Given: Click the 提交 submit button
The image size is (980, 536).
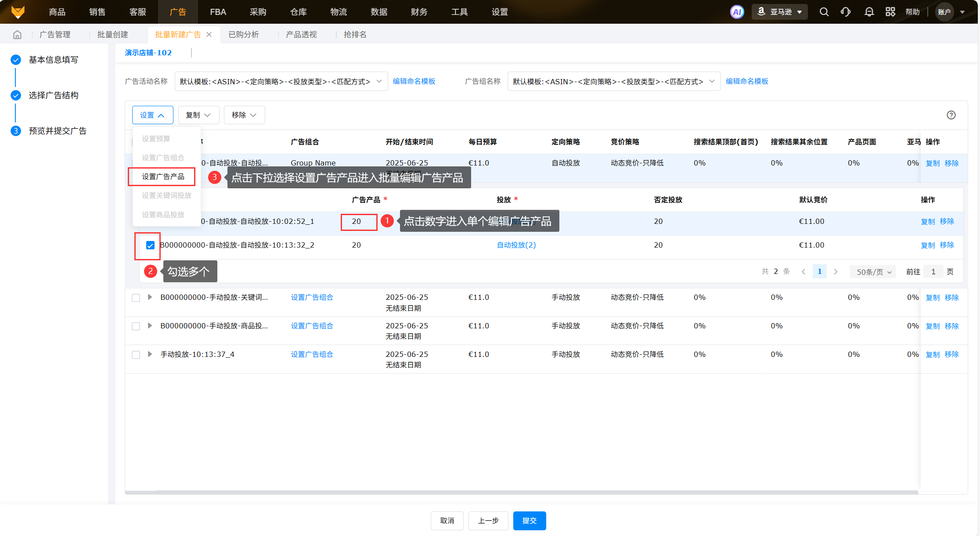Looking at the screenshot, I should coord(529,521).
